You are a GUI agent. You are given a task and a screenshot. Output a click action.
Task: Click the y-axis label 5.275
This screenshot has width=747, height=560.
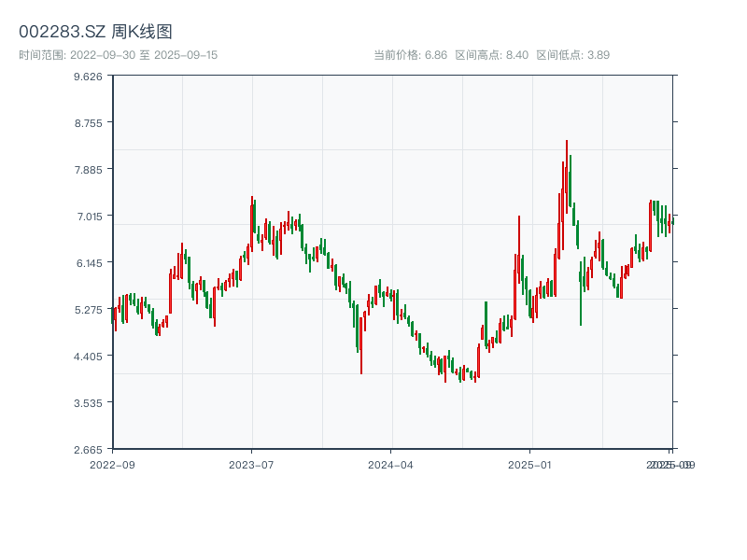coord(88,310)
